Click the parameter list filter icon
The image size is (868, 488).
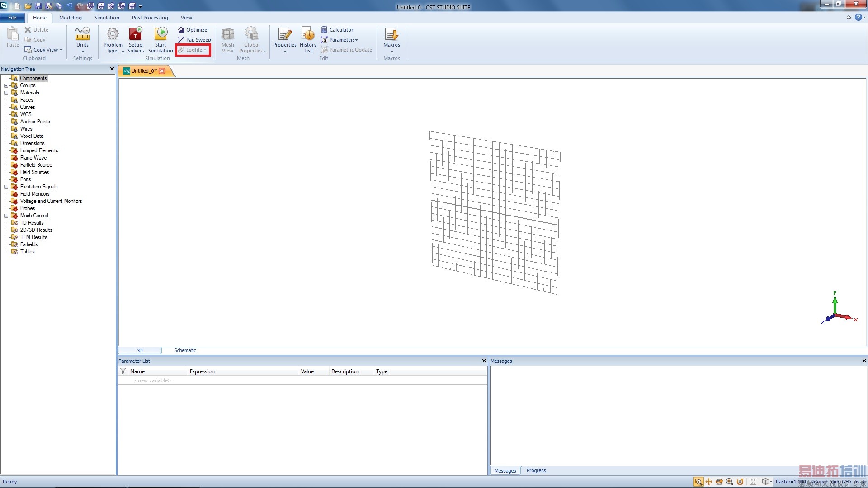[x=123, y=371]
